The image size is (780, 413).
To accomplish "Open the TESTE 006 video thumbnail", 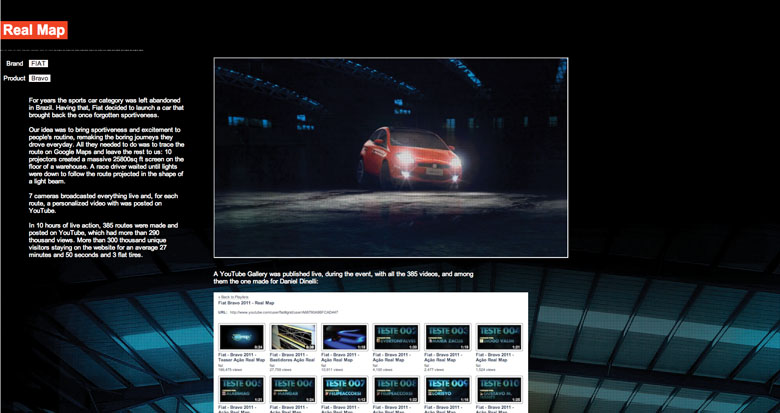I will click(293, 390).
